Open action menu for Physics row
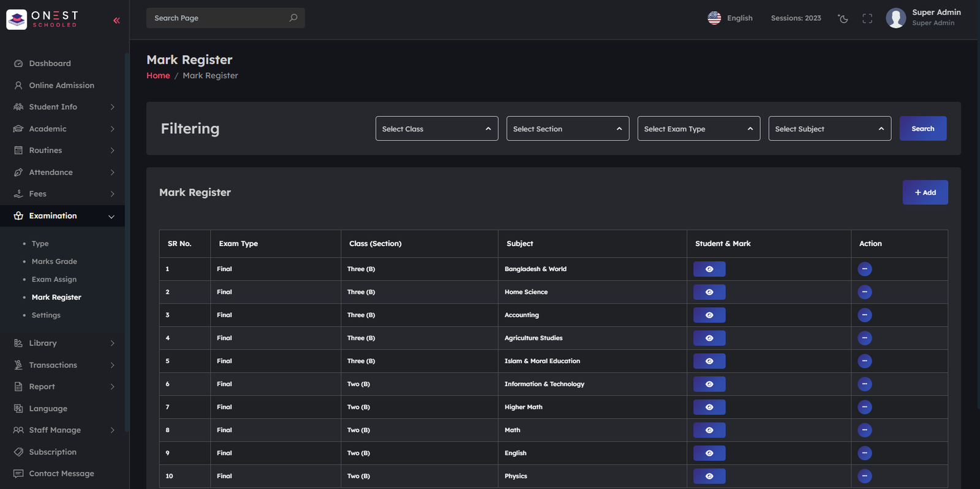980x489 pixels. click(864, 476)
